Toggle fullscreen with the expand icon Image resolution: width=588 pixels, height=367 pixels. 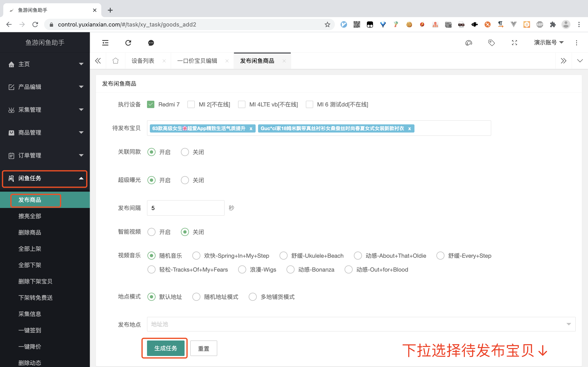tap(514, 43)
